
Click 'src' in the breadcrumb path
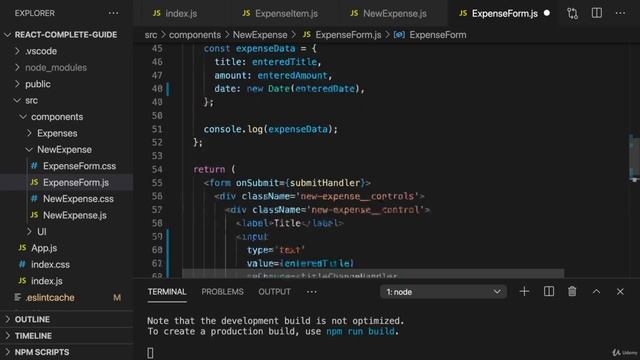click(x=151, y=35)
